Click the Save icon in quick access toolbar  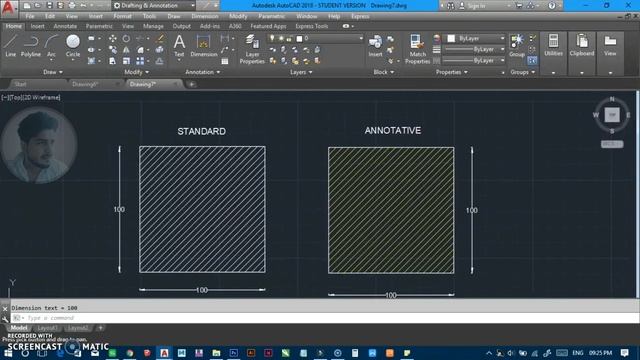click(49, 5)
